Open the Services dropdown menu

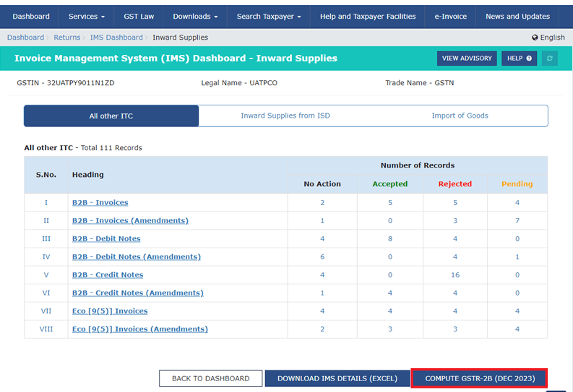[86, 17]
